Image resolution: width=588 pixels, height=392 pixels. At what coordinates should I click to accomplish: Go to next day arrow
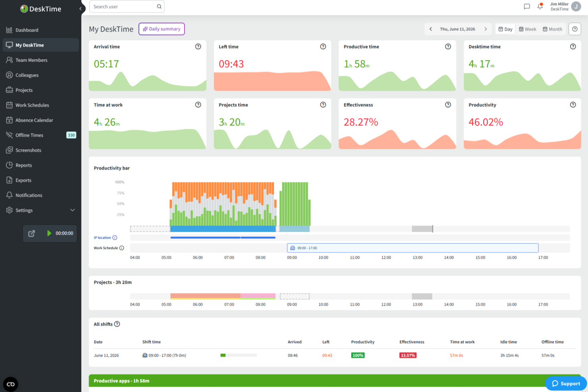click(x=485, y=29)
